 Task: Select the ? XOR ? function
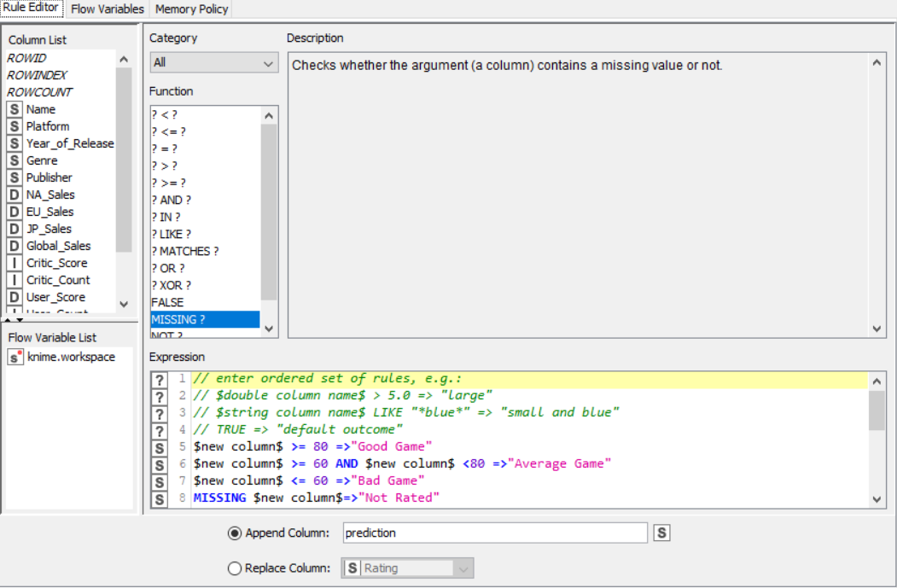(205, 285)
